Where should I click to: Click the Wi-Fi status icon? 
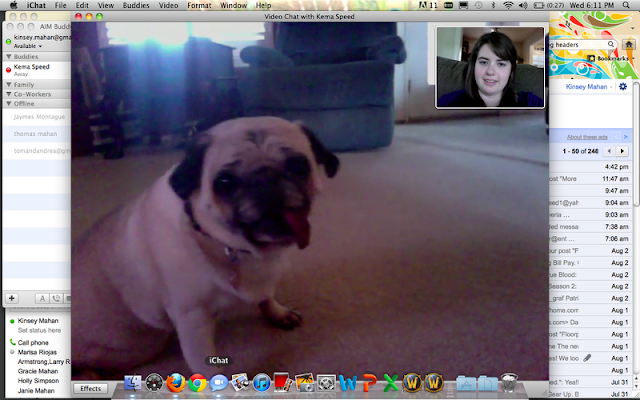(508, 5)
